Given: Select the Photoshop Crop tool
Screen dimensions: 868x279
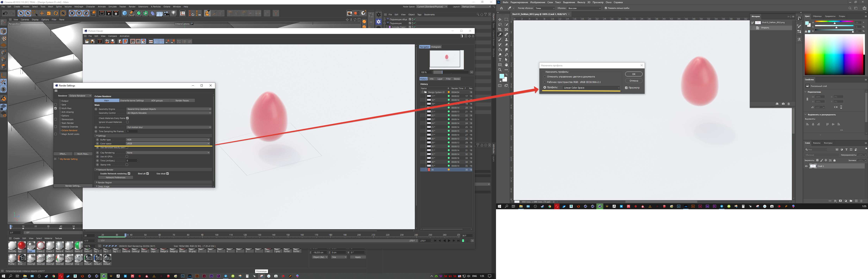Looking at the screenshot, I should [500, 29].
